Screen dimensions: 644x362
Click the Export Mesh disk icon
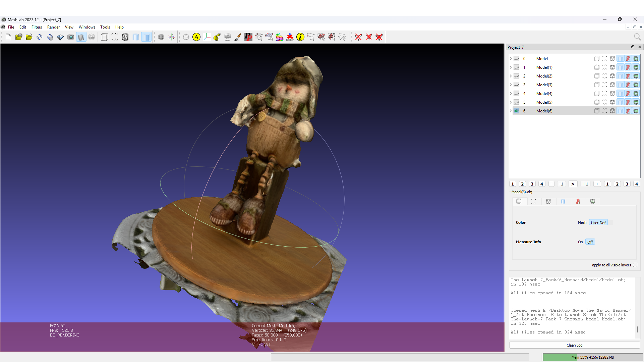click(60, 37)
